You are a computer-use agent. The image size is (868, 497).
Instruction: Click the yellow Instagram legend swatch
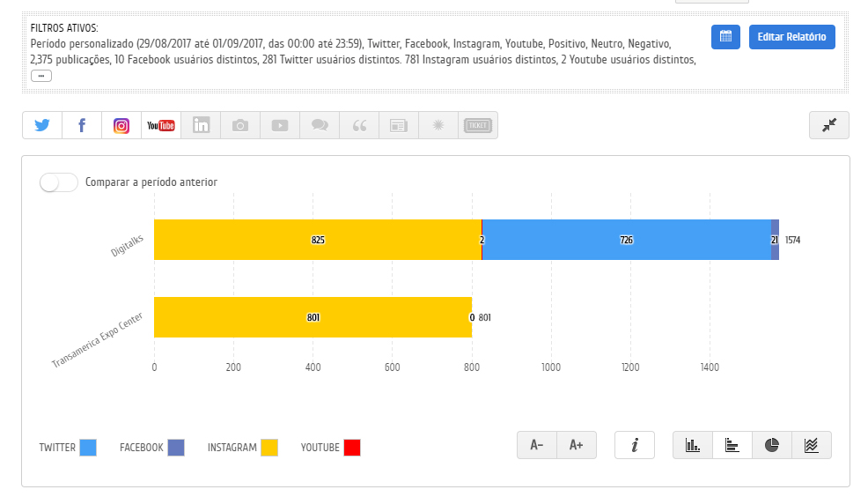[x=269, y=448]
